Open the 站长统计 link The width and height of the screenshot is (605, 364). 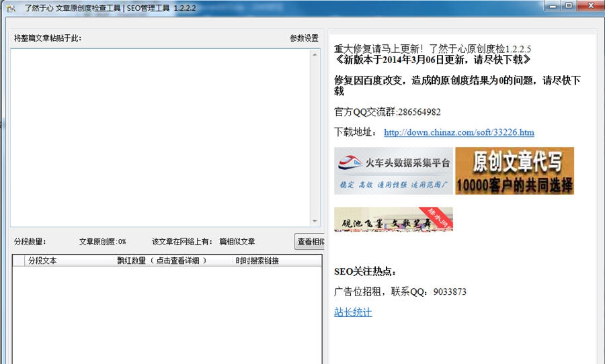pos(353,312)
